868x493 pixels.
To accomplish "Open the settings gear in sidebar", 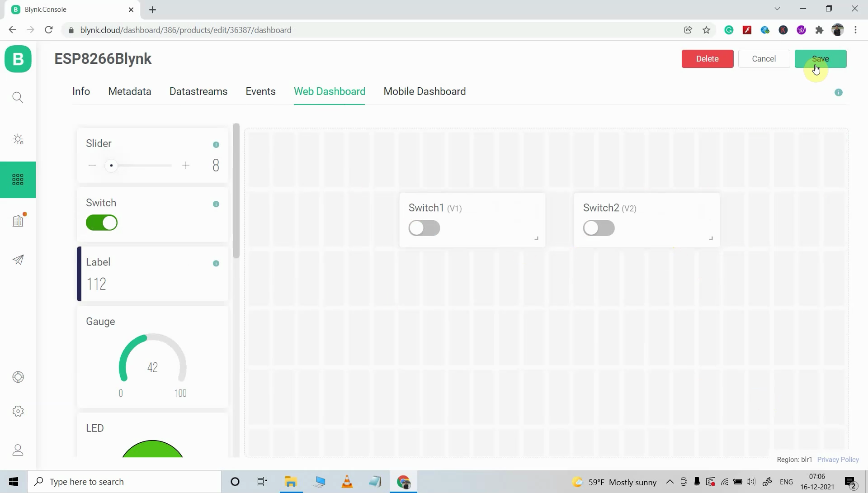I will pos(18,411).
